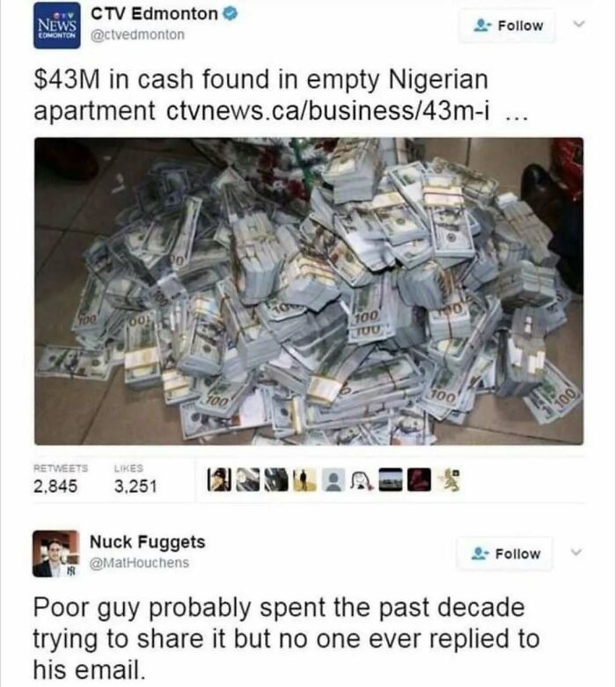Expand options chevron beside Nuck Fuggets Follow

[576, 552]
